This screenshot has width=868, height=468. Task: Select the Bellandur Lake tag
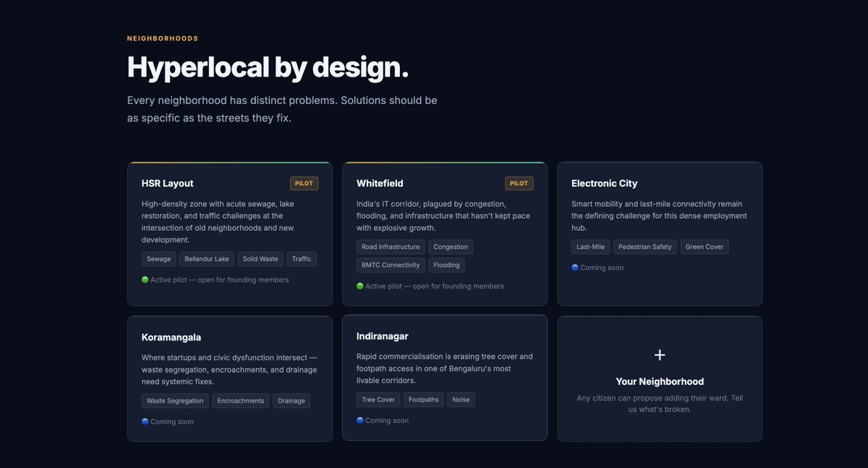(x=207, y=259)
